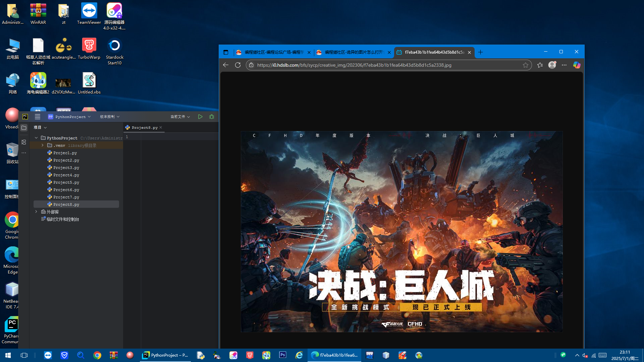
Task: Select Project5.py in the project tree
Action: (x=66, y=182)
